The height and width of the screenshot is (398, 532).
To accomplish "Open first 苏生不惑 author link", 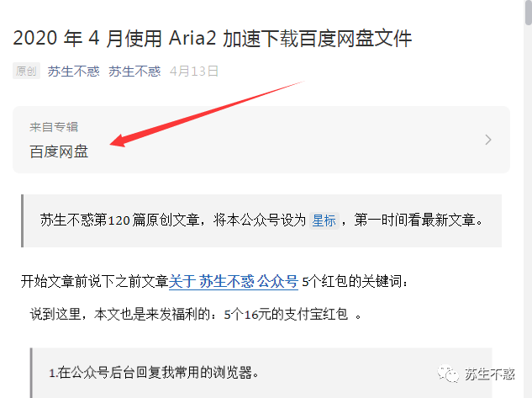I will [x=73, y=72].
